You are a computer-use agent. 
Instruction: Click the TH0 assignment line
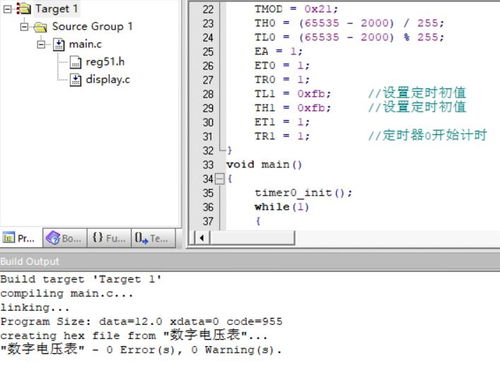tap(349, 23)
